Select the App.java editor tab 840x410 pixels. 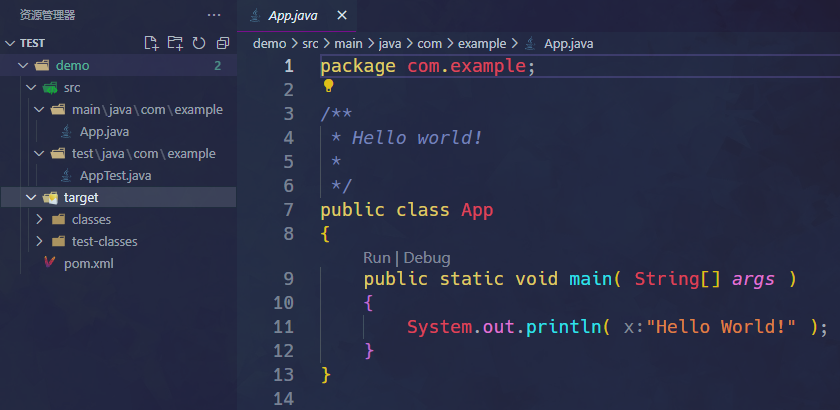pyautogui.click(x=295, y=15)
